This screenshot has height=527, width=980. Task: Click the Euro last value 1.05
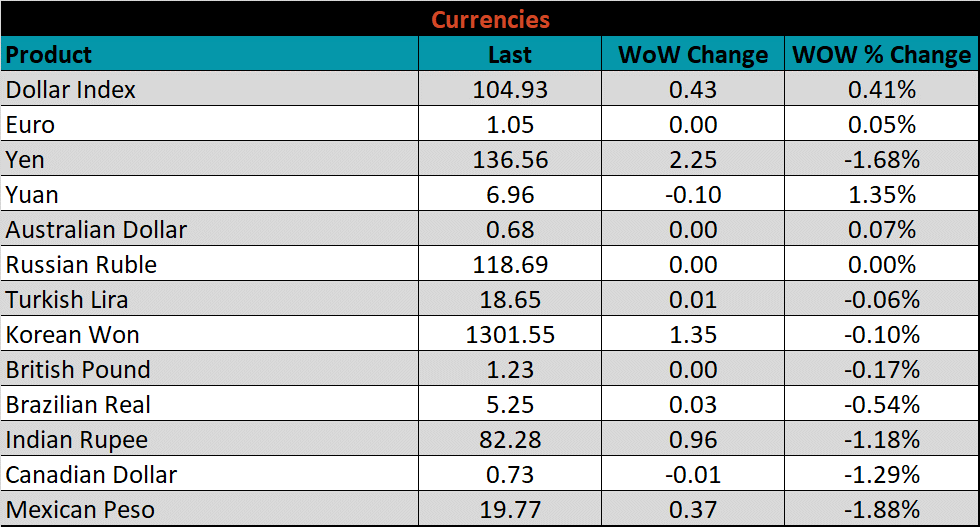510,124
